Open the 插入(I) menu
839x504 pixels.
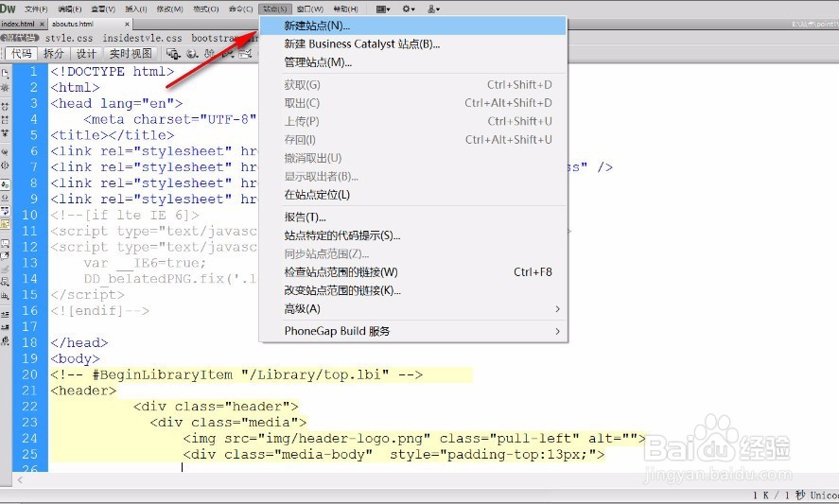pyautogui.click(x=136, y=9)
